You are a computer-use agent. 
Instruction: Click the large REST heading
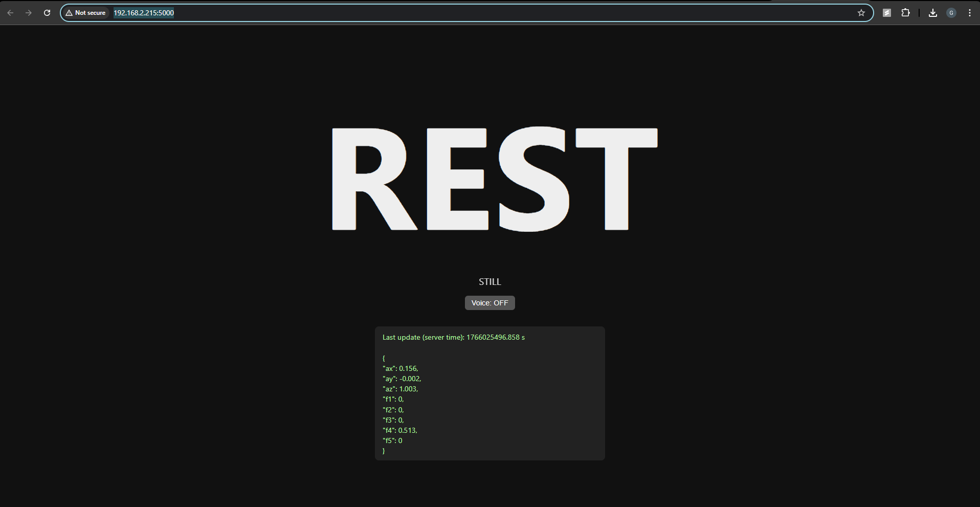pos(495,179)
